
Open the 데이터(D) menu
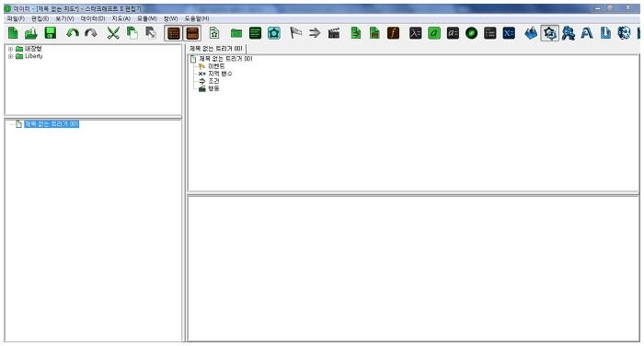[92, 18]
